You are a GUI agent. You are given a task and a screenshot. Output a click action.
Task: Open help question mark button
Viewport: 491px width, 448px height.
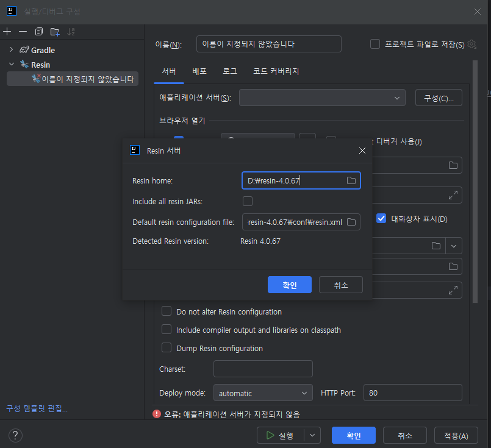pos(15,435)
